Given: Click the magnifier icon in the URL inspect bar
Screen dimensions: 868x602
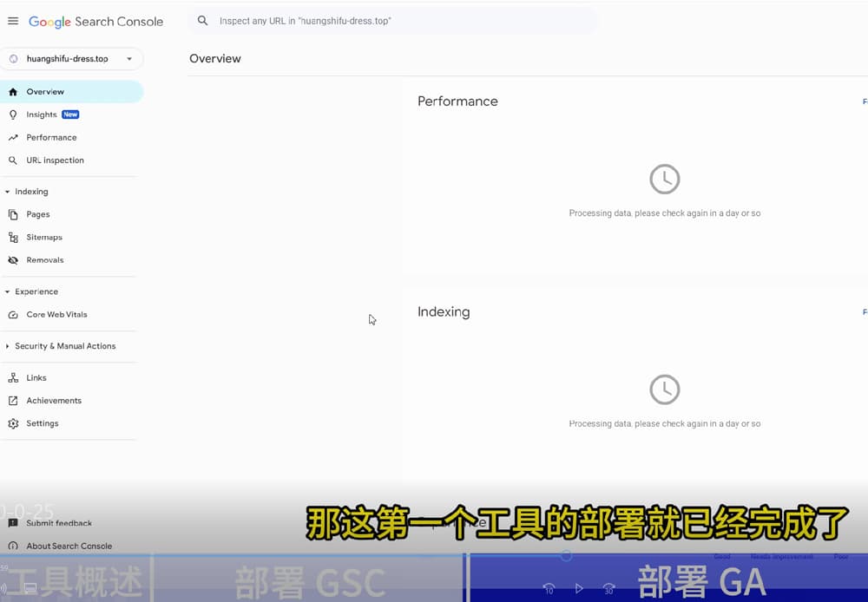Looking at the screenshot, I should (x=202, y=21).
